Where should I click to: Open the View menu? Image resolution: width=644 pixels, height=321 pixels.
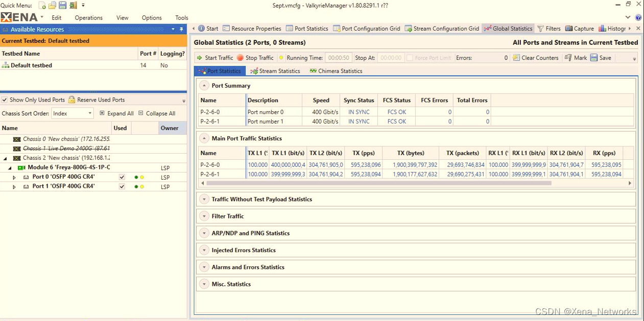(123, 17)
